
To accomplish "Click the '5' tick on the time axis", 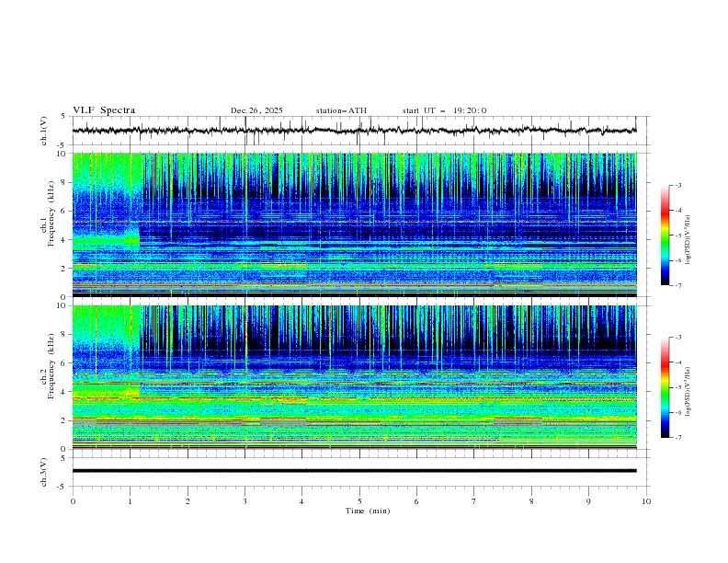I will point(359,501).
